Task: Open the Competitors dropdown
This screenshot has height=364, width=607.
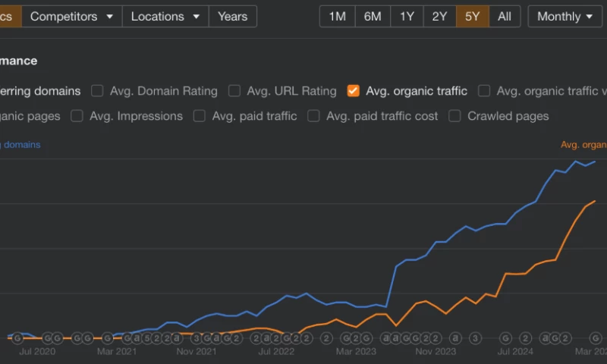Action: point(71,16)
